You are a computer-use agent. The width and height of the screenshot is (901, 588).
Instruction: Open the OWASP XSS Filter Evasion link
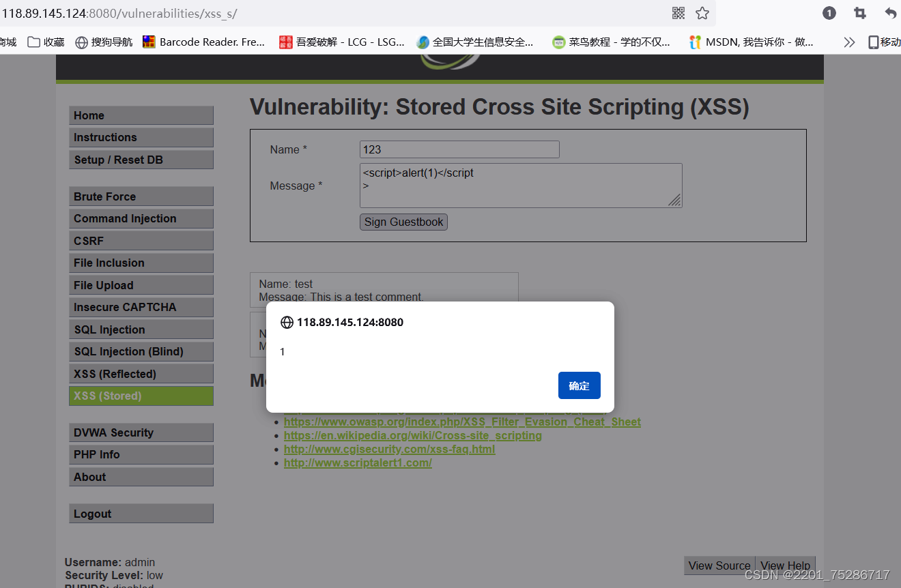462,422
